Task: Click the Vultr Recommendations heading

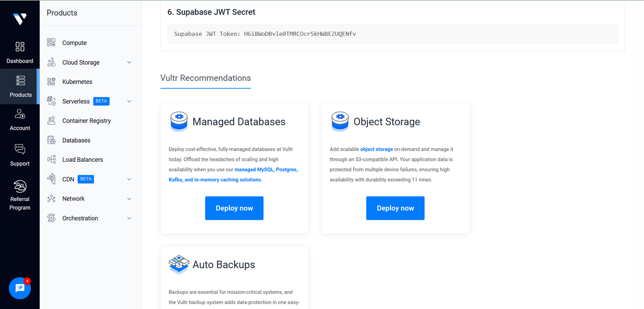Action: click(x=205, y=78)
